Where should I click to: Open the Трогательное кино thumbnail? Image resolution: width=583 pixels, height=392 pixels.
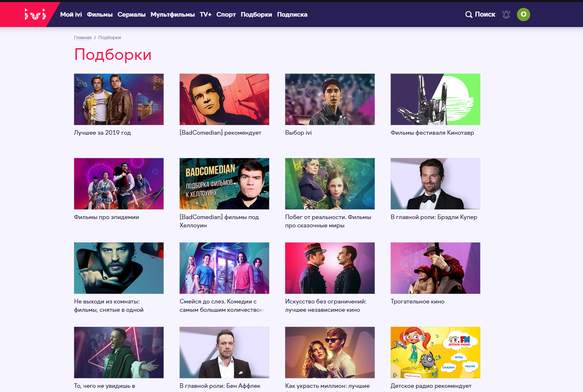tap(435, 268)
